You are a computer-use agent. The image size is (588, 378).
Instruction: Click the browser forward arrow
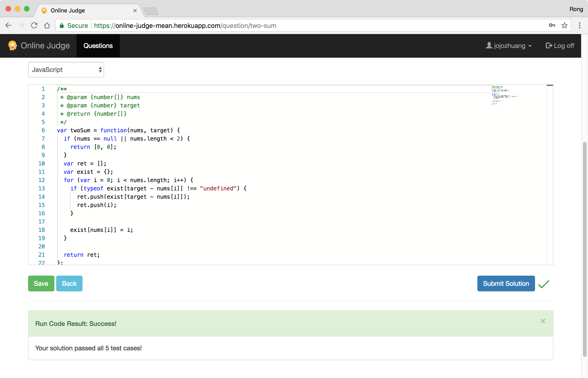(x=21, y=26)
